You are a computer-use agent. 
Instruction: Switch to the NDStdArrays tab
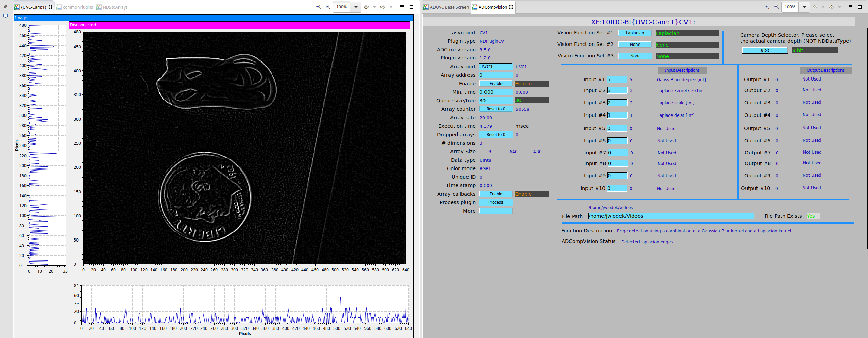(112, 7)
